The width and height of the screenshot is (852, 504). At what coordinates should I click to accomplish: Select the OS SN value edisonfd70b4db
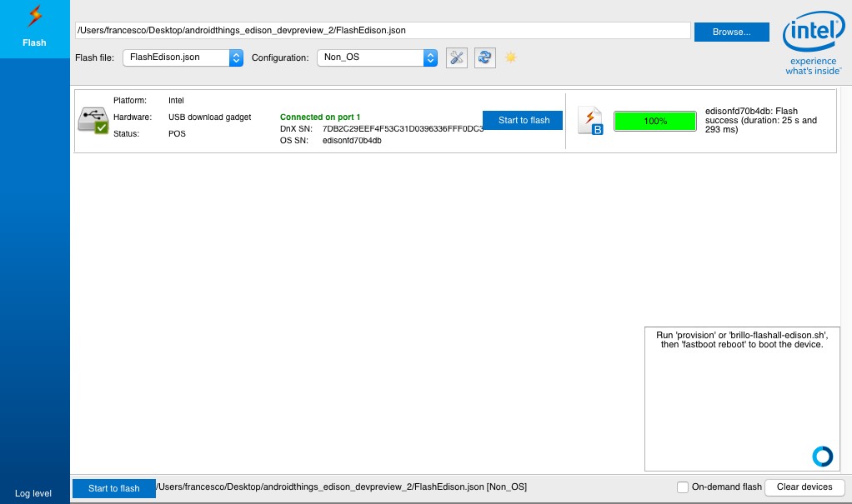[352, 141]
